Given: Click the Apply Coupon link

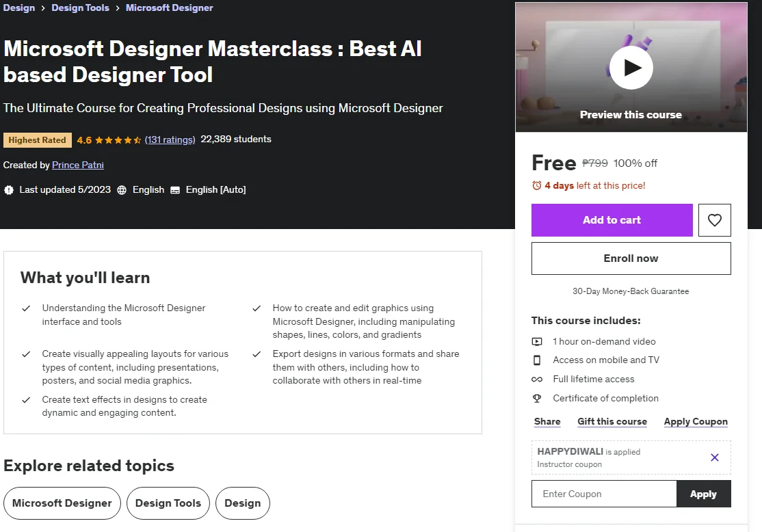Looking at the screenshot, I should click(x=696, y=422).
